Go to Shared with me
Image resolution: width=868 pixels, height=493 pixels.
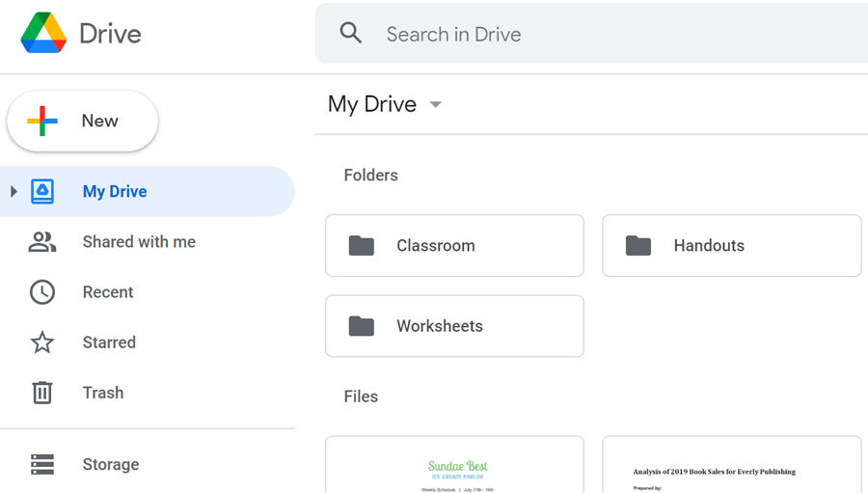tap(139, 242)
